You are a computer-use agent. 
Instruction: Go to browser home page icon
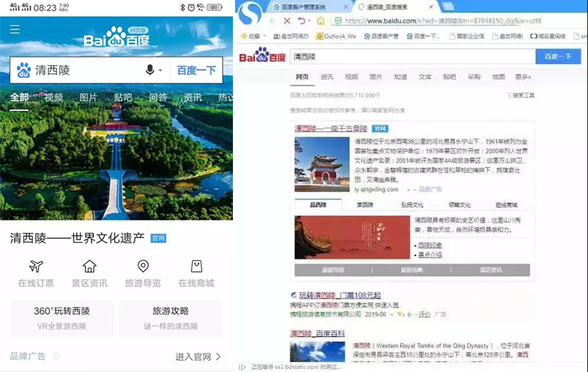tap(320, 21)
